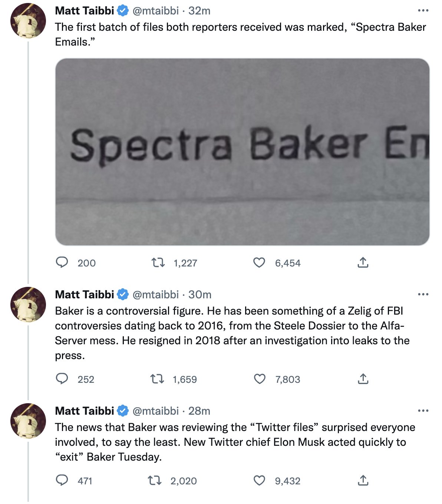The width and height of the screenshot is (442, 504).
Task: Like the tweet with 7,803 likes
Action: coord(260,379)
